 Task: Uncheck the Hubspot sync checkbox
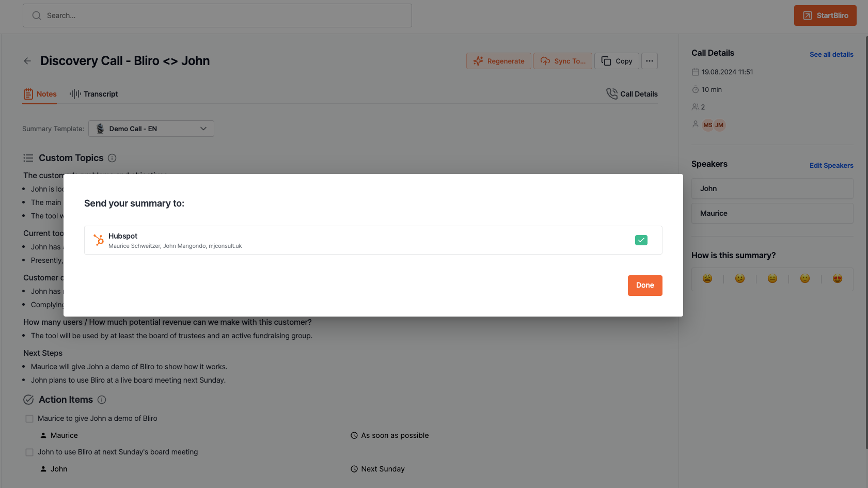[641, 240]
